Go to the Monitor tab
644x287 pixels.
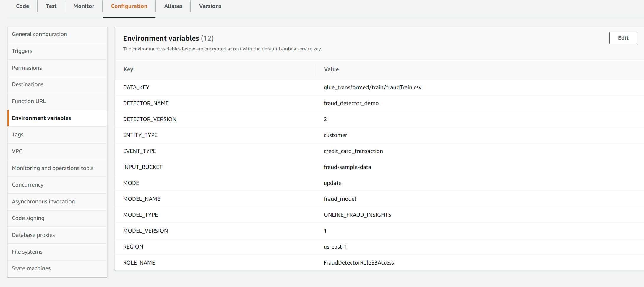pyautogui.click(x=84, y=6)
